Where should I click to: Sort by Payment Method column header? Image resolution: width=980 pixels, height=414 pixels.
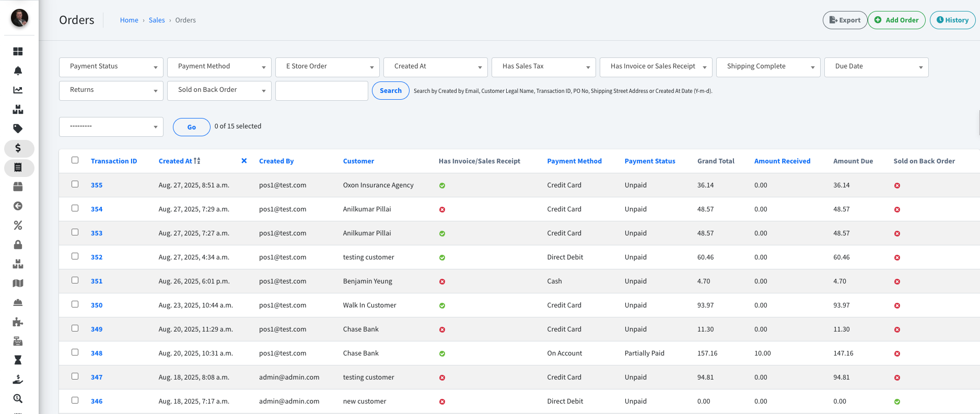[574, 161]
